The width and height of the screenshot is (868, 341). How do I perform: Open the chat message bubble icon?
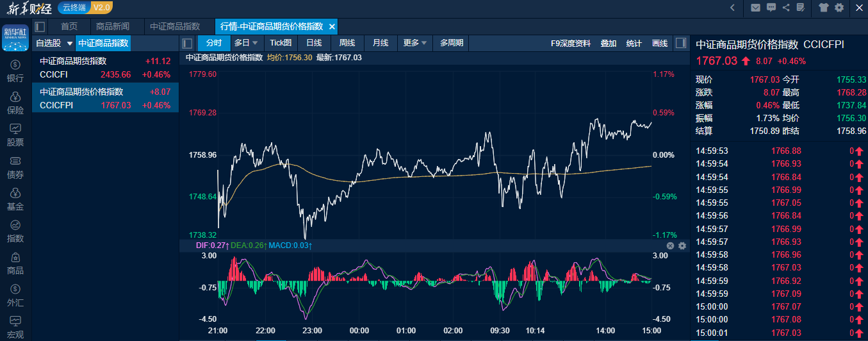click(x=771, y=8)
